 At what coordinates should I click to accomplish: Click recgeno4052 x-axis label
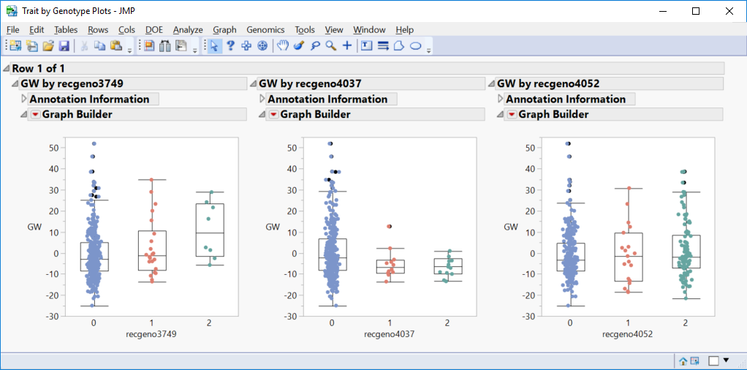pos(627,334)
